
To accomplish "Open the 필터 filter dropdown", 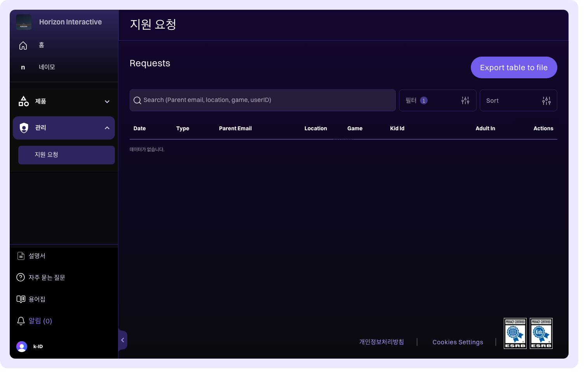I will point(438,100).
